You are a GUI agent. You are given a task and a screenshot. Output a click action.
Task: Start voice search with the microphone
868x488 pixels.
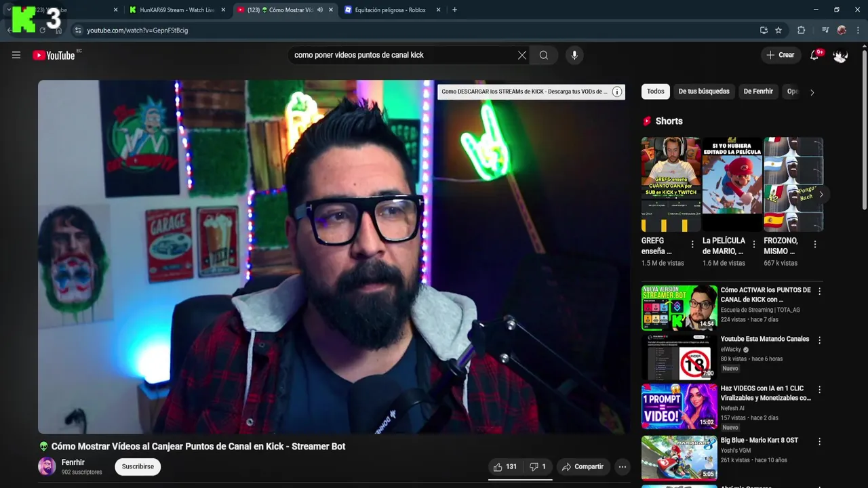point(574,55)
